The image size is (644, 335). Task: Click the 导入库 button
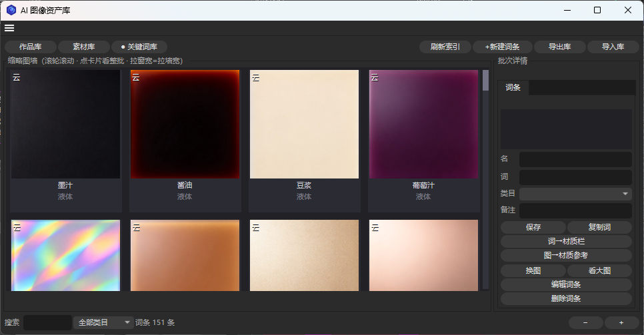[x=613, y=47]
